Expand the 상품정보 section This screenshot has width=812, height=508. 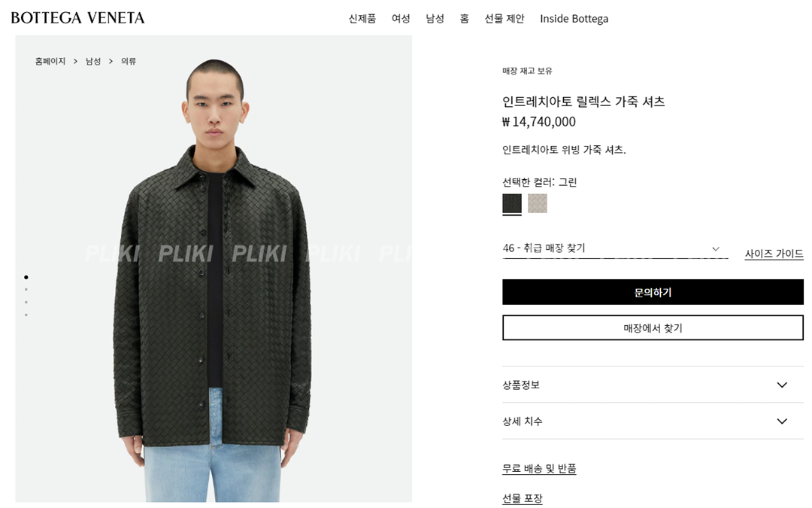(653, 385)
